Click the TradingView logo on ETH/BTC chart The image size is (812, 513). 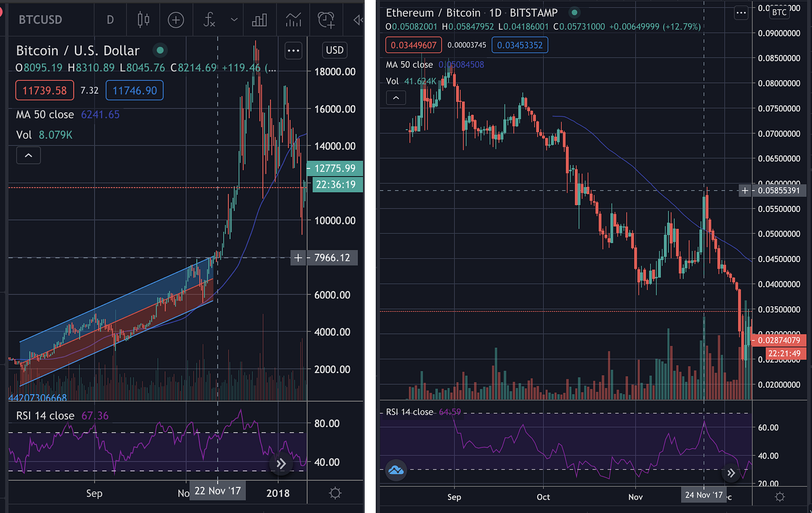coord(396,470)
